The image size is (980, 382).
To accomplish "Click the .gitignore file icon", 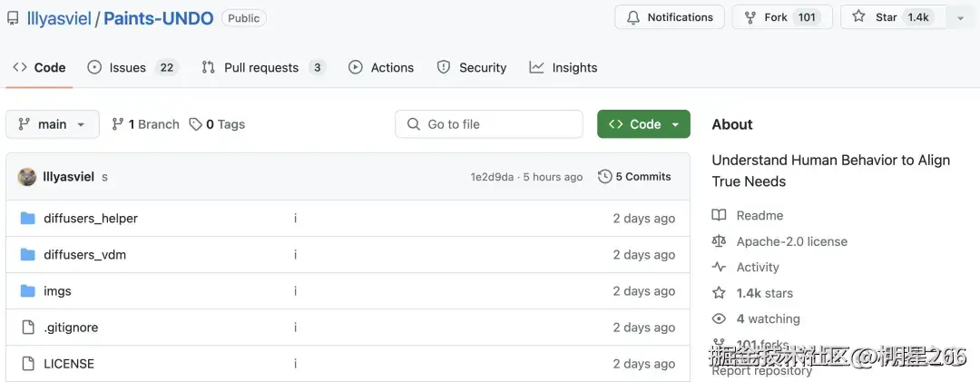I will point(27,328).
